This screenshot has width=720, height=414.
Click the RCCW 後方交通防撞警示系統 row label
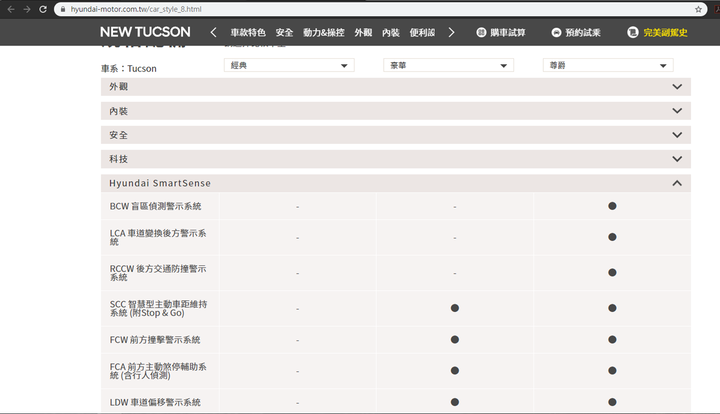click(x=158, y=273)
